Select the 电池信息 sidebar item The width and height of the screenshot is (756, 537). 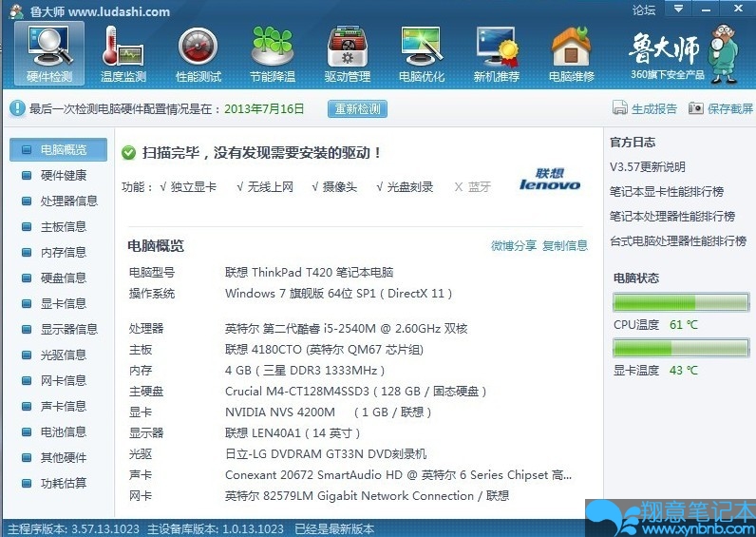tap(58, 432)
